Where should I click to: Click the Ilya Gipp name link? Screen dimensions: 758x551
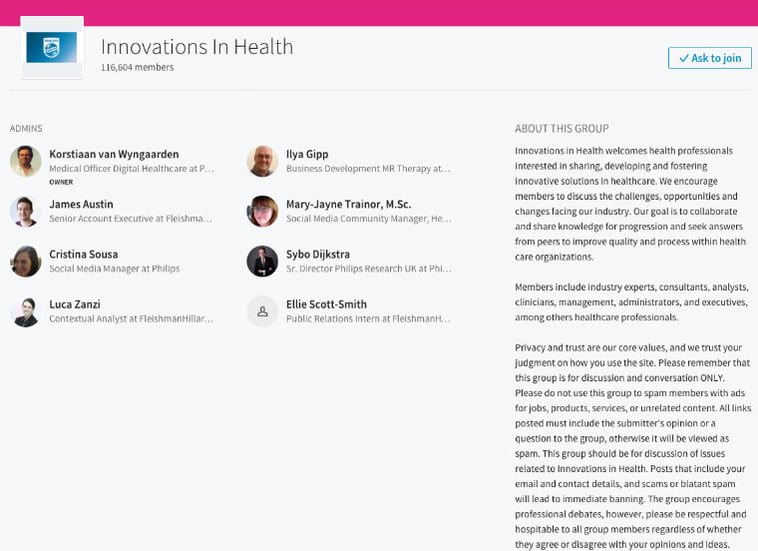click(x=307, y=154)
